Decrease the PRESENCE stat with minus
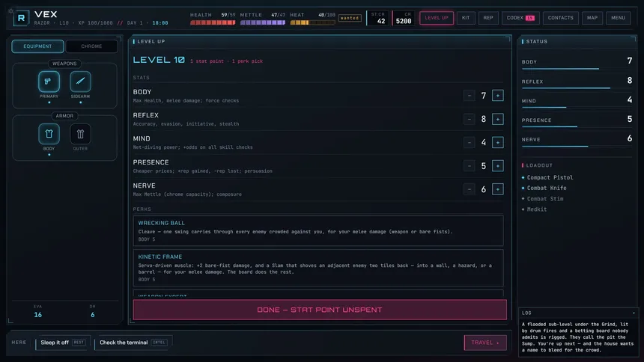644x362 pixels. (x=469, y=166)
